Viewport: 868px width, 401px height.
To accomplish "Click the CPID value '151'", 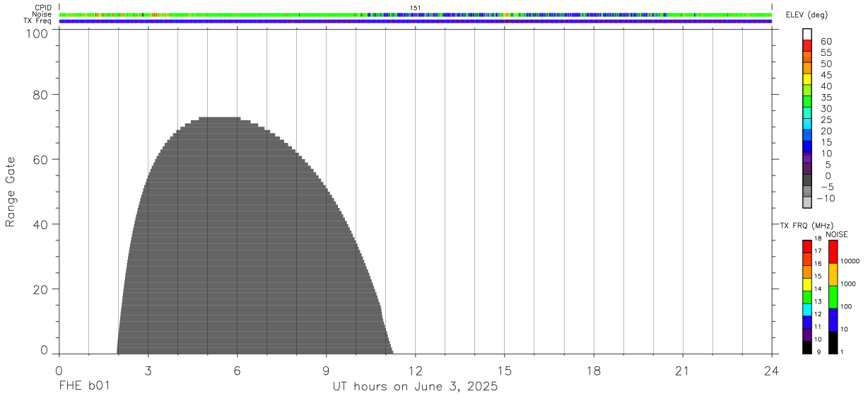I will [416, 8].
